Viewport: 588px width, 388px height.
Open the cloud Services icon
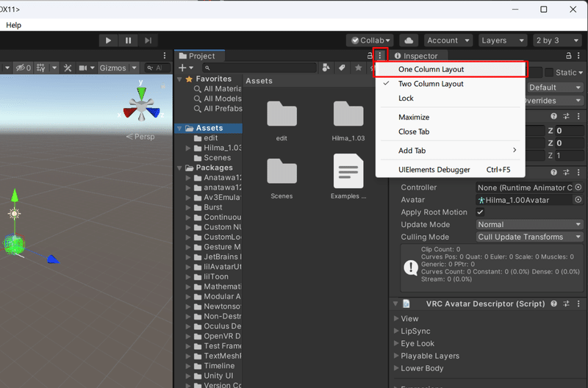pyautogui.click(x=409, y=40)
